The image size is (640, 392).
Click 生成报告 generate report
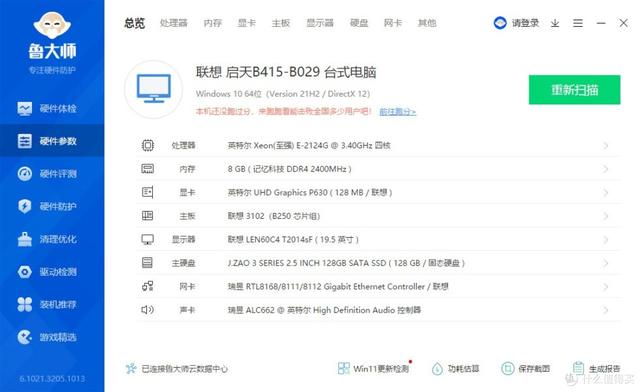coord(596,369)
